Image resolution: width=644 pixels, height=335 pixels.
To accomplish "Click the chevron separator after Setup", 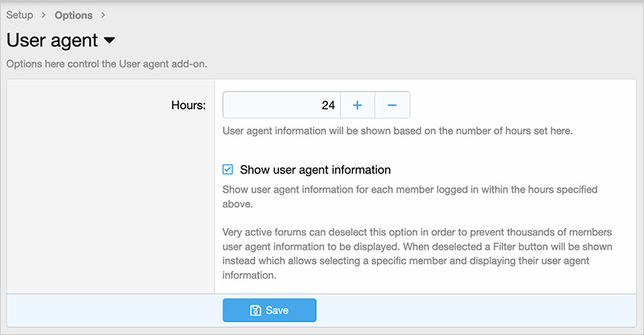I will (44, 15).
